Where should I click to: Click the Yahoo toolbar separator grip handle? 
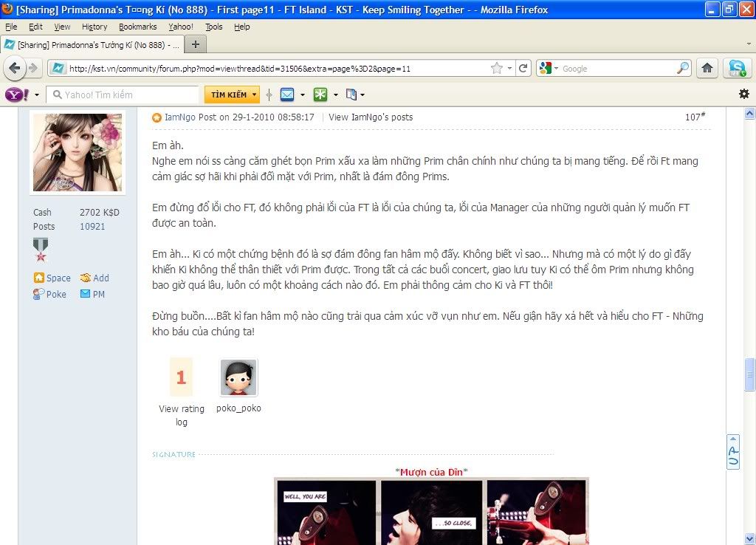(x=269, y=95)
